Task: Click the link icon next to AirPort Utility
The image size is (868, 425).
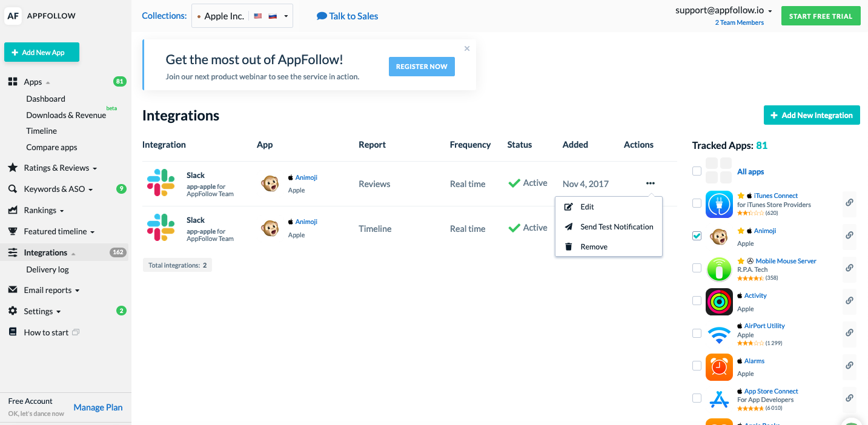Action: pos(849,332)
